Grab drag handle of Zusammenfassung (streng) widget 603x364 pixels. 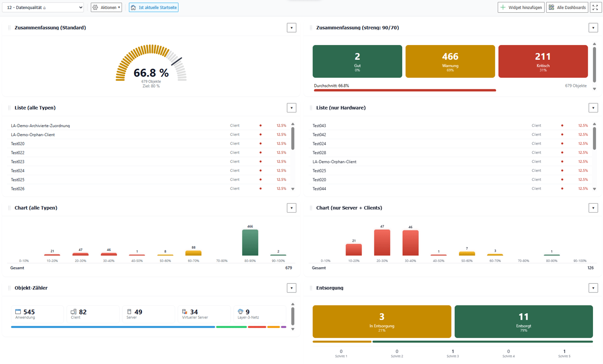coord(311,28)
